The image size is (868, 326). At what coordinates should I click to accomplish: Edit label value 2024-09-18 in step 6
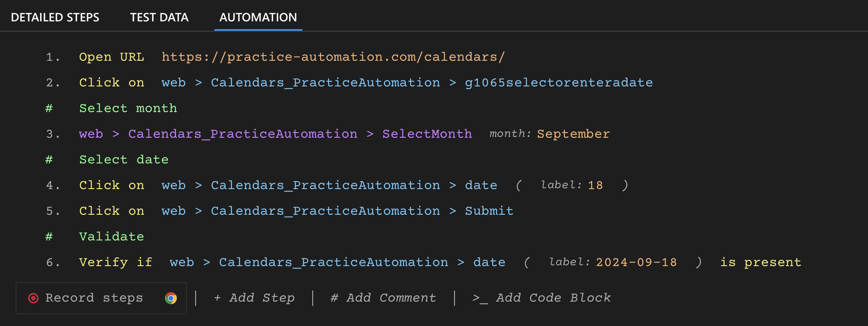[x=636, y=262]
